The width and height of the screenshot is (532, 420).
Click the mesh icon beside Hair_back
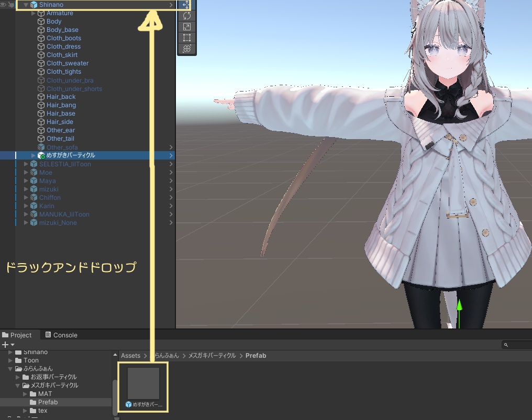(x=42, y=96)
